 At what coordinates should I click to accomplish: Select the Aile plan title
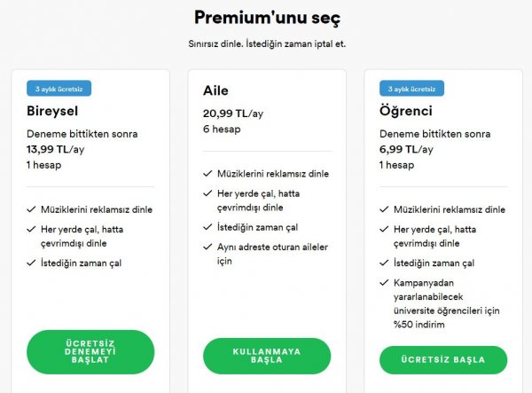pyautogui.click(x=215, y=92)
